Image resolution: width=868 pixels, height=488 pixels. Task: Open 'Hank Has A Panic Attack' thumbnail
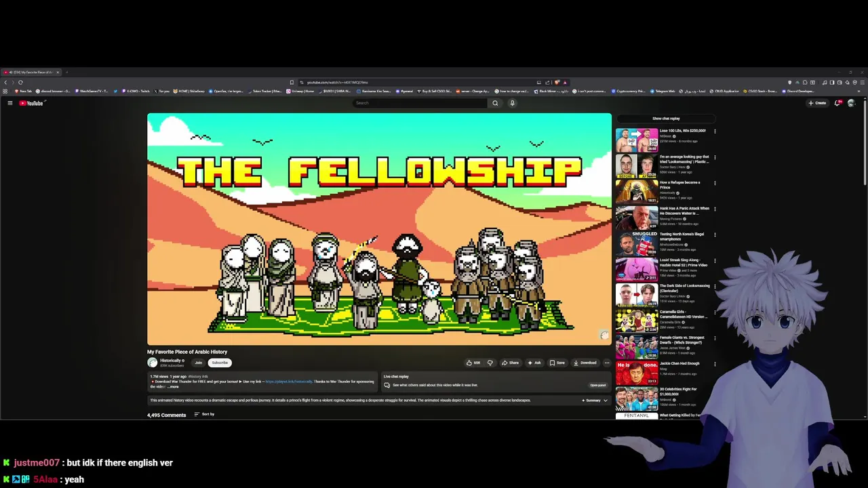(637, 218)
